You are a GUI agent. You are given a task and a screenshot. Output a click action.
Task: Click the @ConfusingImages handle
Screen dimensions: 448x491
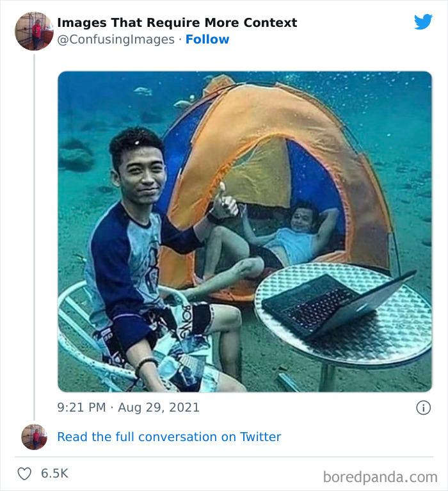(x=116, y=40)
